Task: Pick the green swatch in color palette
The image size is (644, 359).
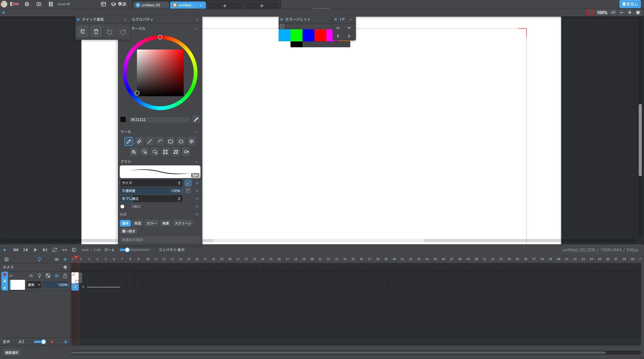Action: pyautogui.click(x=297, y=35)
